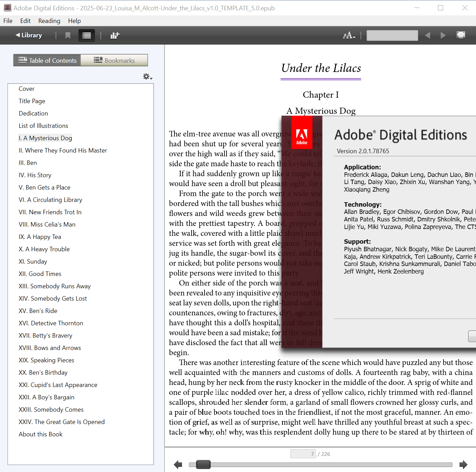
Task: Go to previous page arrow
Action: click(x=178, y=465)
